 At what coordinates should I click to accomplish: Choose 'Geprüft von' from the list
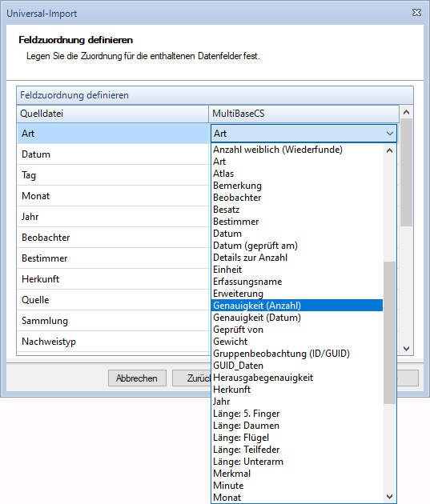(x=297, y=330)
